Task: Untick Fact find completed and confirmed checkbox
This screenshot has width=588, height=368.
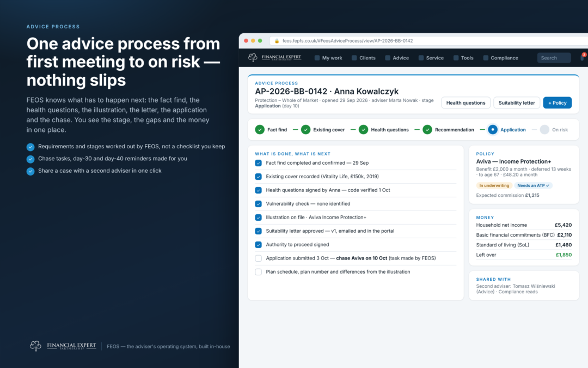Action: pos(259,163)
